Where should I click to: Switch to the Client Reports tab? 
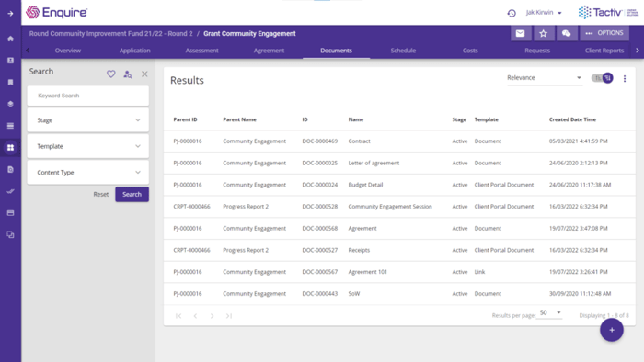click(x=604, y=51)
